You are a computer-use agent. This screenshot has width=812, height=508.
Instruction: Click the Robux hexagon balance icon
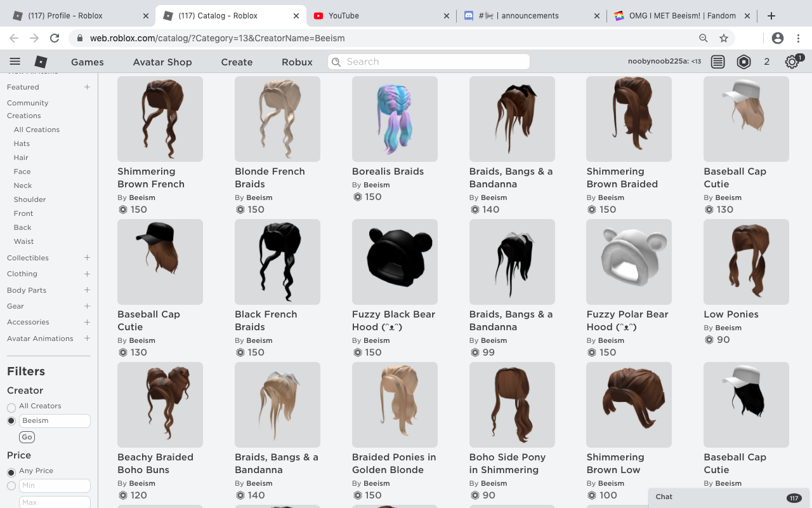click(x=743, y=62)
